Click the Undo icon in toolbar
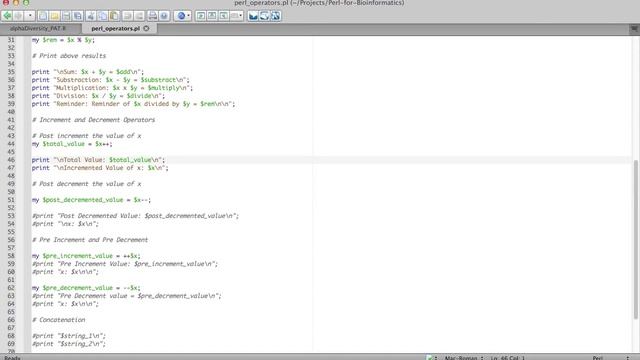The height and width of the screenshot is (360, 640). [x=127, y=16]
